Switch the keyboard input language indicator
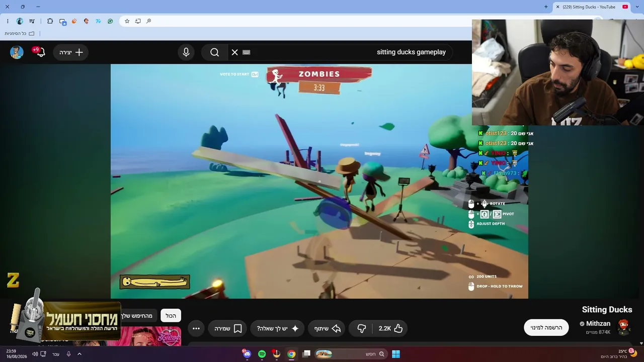Viewport: 644px width, 362px height. pos(56,354)
